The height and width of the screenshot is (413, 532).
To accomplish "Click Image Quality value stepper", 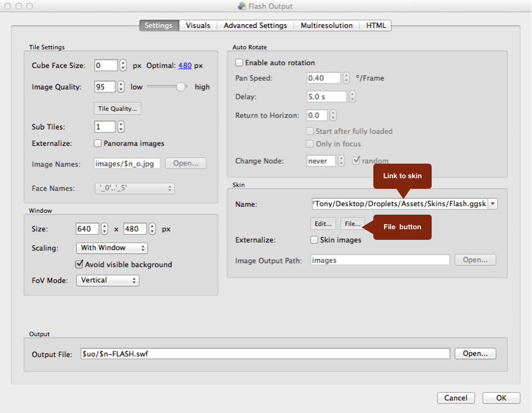I will coord(121,87).
